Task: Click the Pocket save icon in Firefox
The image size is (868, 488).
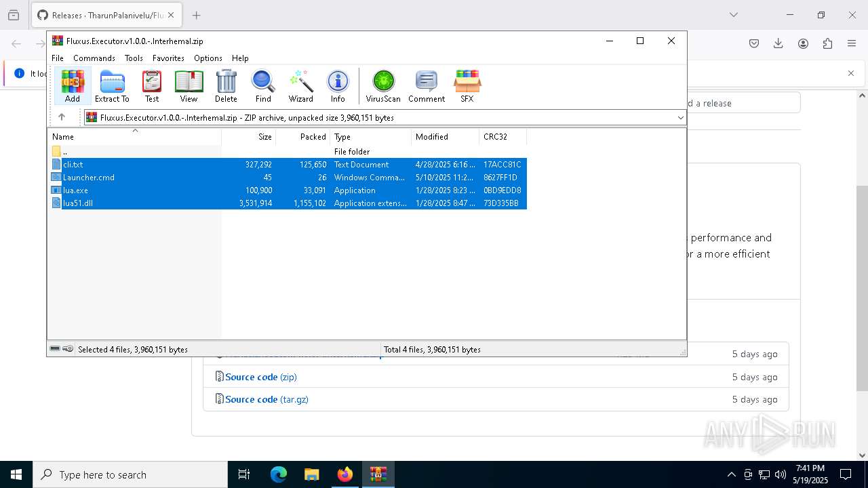Action: pos(754,43)
